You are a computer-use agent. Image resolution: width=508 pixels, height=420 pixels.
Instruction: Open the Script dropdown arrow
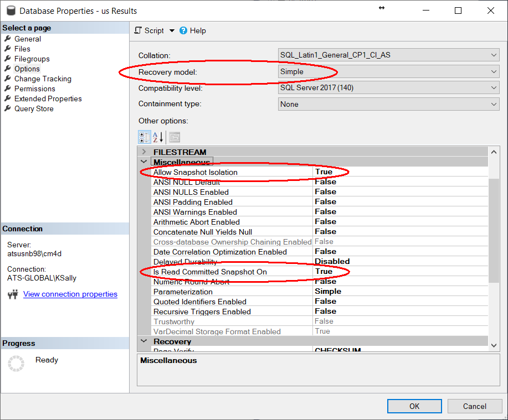[x=172, y=31]
